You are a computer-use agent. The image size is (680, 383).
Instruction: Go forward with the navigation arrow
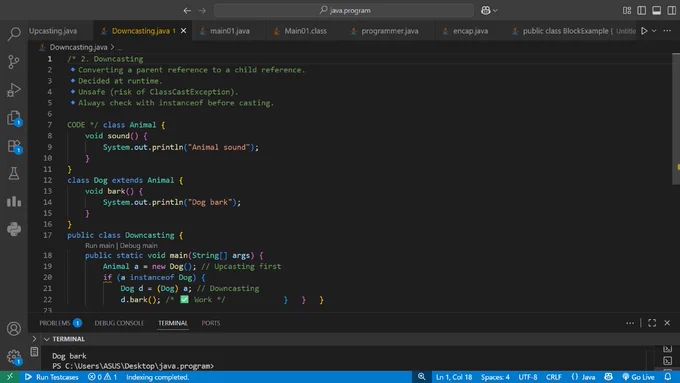202,10
